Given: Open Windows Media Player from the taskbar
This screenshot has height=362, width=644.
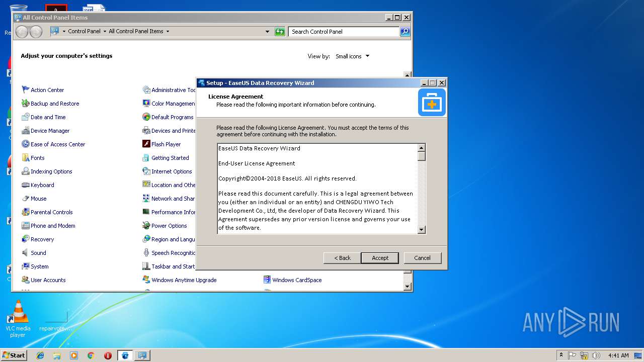Looking at the screenshot, I should coord(74,355).
